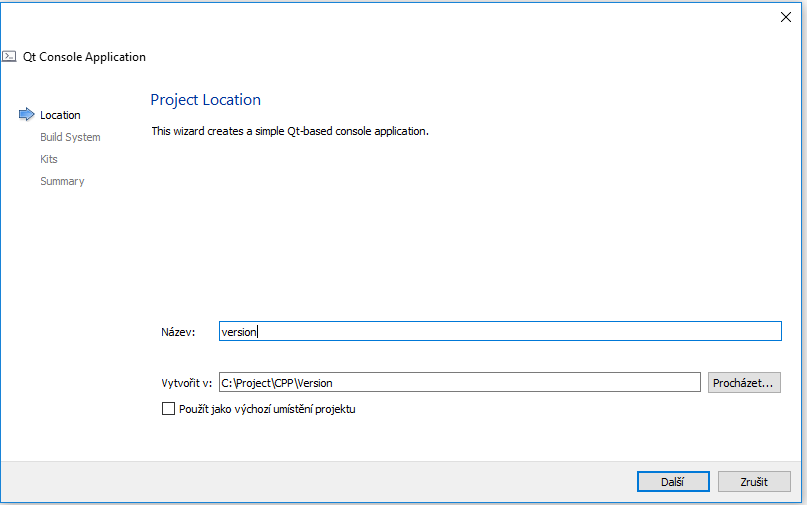The image size is (807, 505).
Task: Click the 'Vytvořit v:' field label
Action: click(x=186, y=382)
